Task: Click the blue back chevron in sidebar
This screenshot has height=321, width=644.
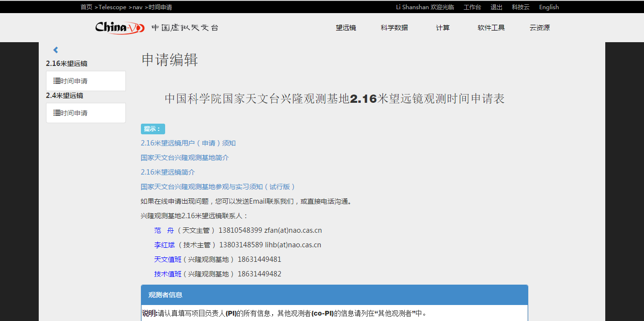Action: [56, 50]
